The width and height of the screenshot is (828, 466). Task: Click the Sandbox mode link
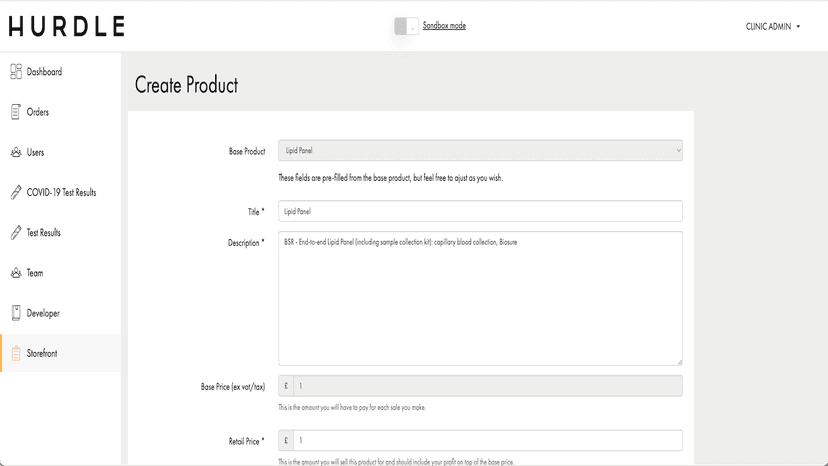click(x=444, y=25)
